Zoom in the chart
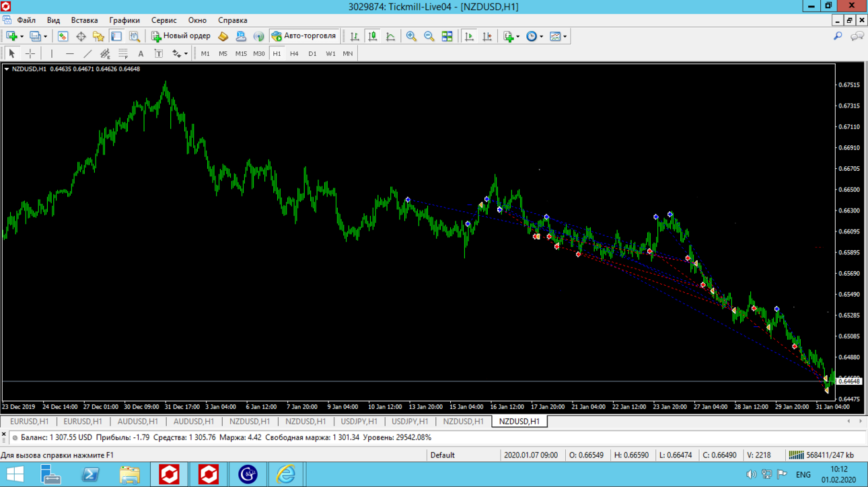This screenshot has width=868, height=487. (x=411, y=36)
